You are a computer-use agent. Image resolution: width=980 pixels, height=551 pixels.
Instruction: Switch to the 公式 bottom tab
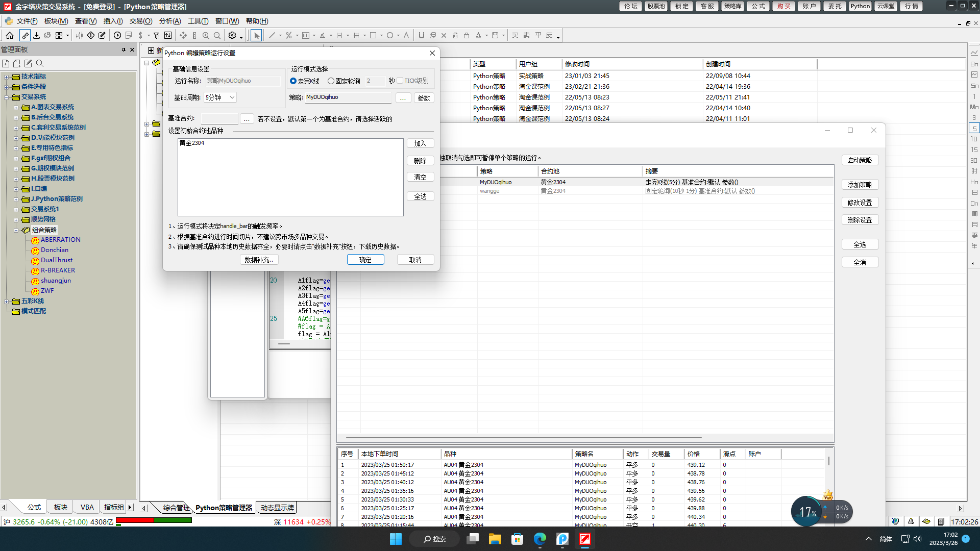pyautogui.click(x=34, y=507)
